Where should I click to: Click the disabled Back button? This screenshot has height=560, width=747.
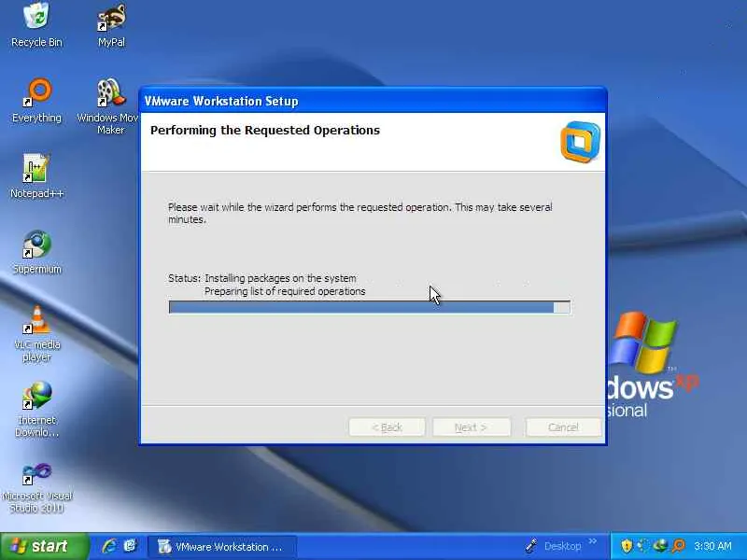coord(387,427)
